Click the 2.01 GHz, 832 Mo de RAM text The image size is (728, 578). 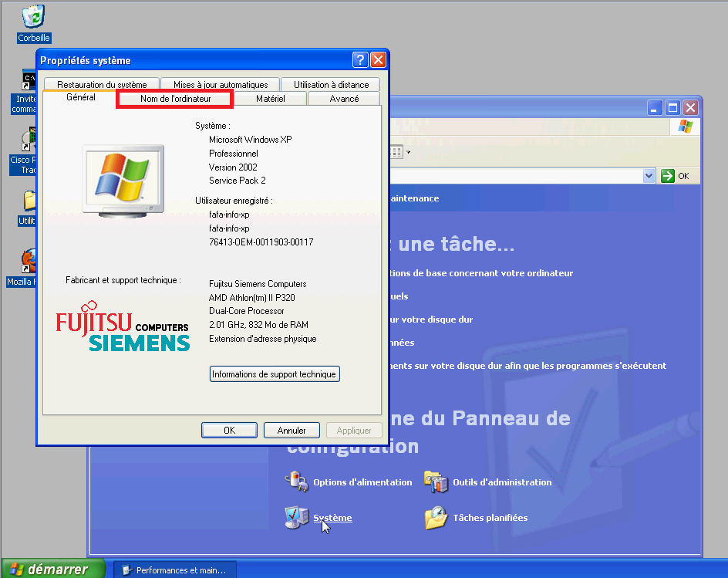(258, 325)
